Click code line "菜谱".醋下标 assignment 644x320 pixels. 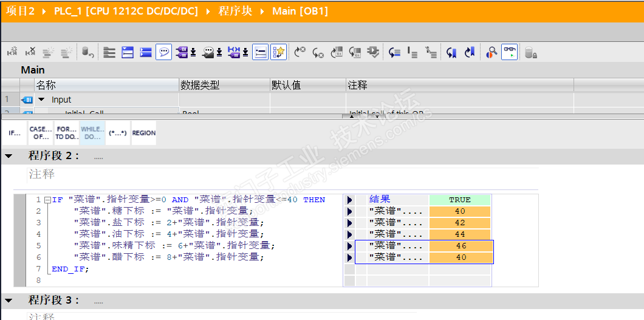[169, 257]
